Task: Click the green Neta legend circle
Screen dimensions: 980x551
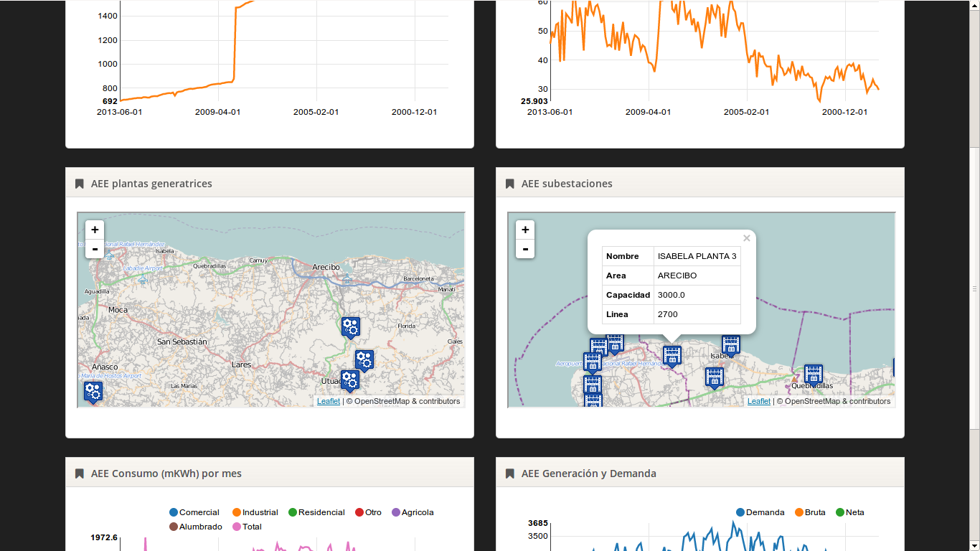Action: point(840,512)
